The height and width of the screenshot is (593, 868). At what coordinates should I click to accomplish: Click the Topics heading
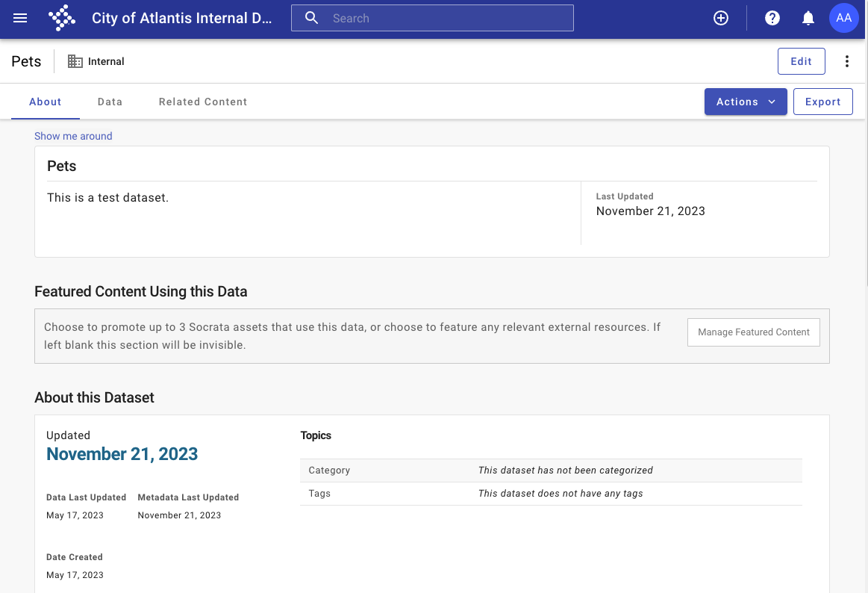[316, 435]
